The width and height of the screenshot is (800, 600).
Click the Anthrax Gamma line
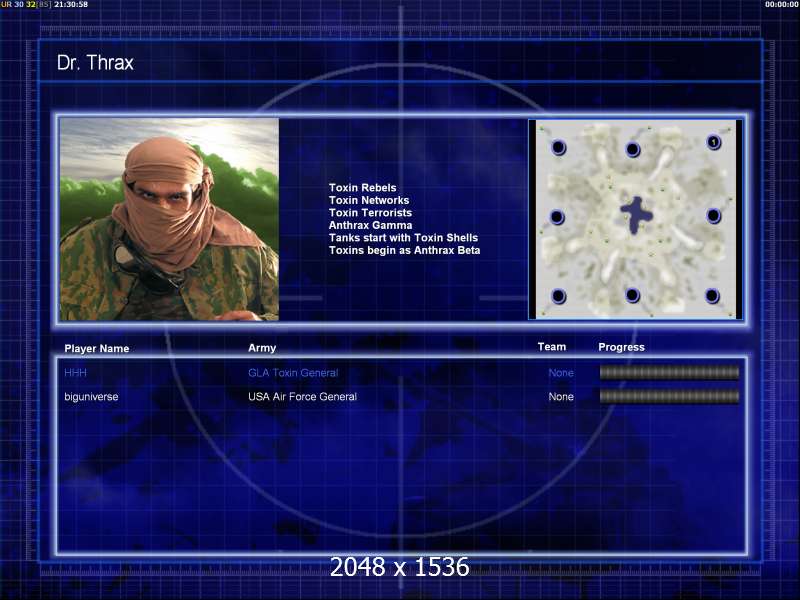tap(370, 225)
